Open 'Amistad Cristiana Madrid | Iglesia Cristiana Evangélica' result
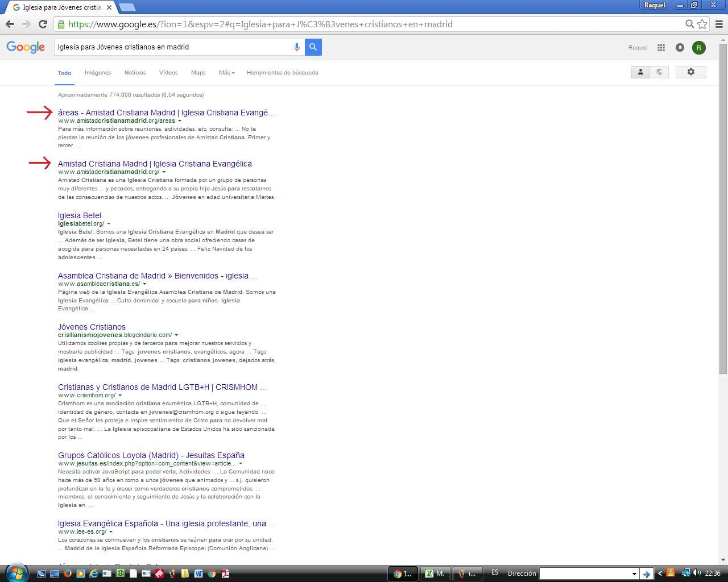 155,164
